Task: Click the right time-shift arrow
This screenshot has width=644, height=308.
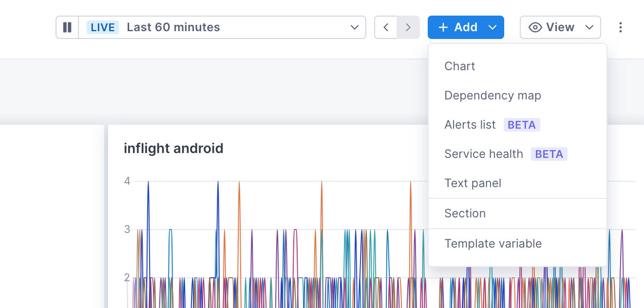Action: point(408,27)
